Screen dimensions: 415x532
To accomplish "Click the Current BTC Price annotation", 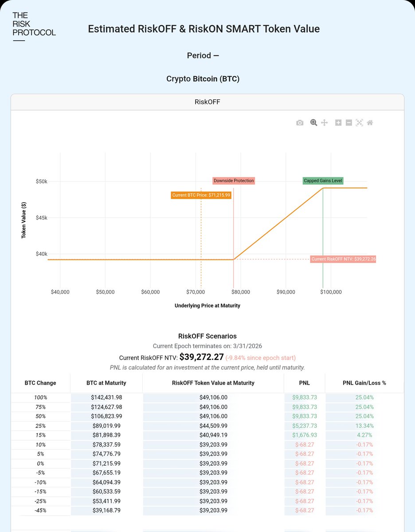I will pos(201,195).
